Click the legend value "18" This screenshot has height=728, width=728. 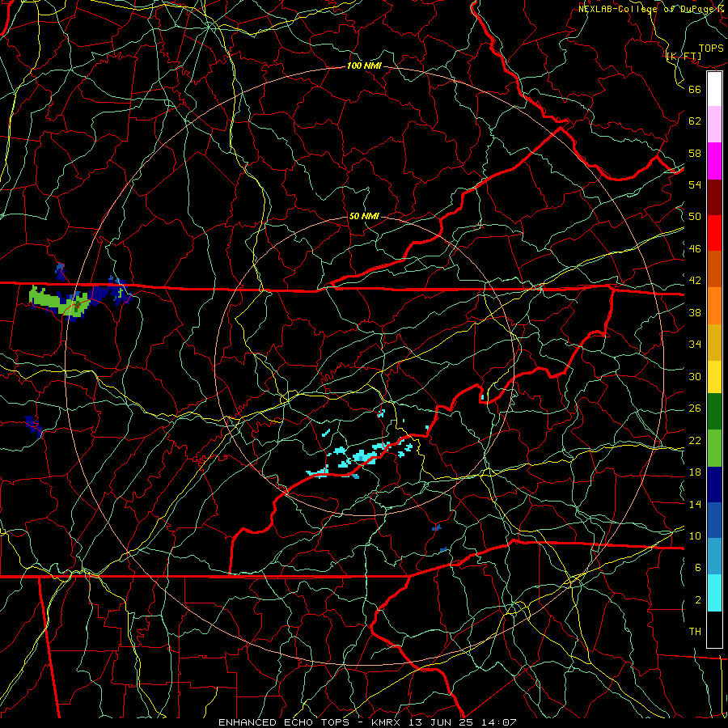click(695, 472)
